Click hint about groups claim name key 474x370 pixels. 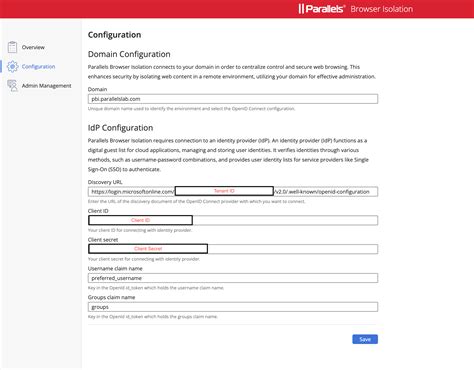153,316
